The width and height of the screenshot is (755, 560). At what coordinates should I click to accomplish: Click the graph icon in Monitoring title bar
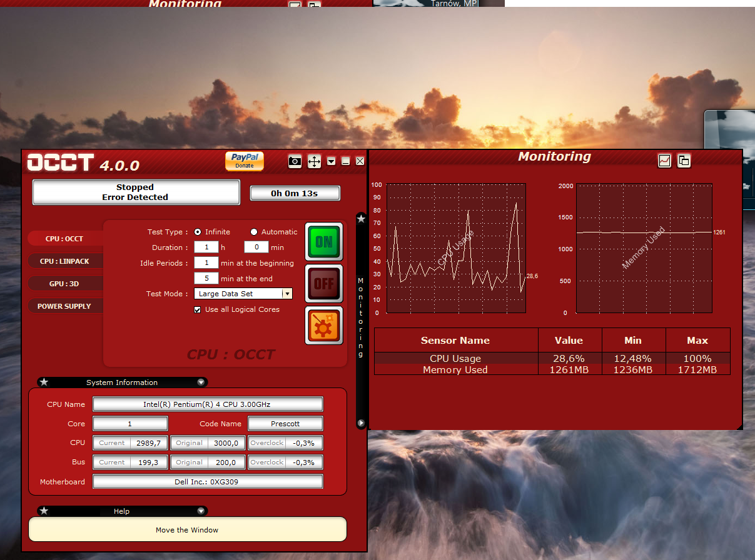664,161
